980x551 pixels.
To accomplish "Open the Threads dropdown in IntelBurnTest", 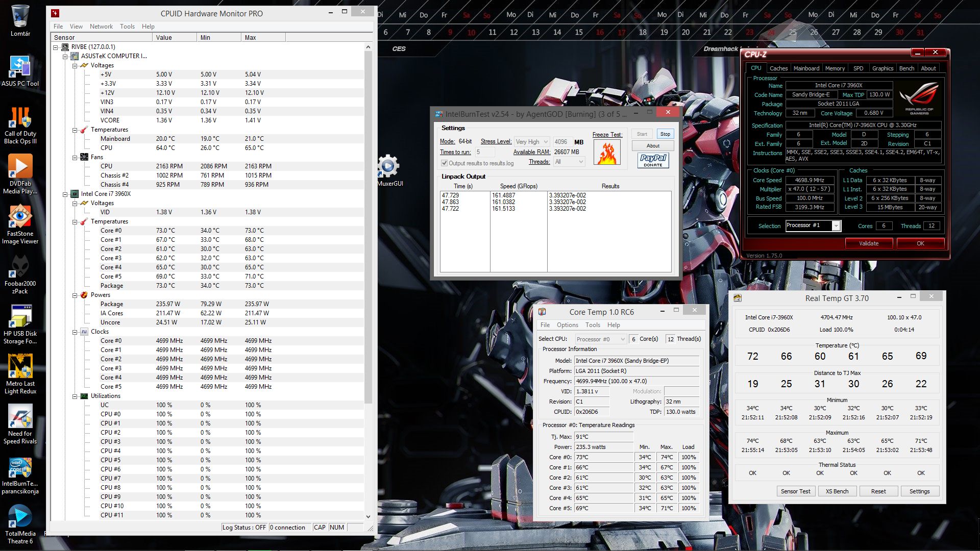I will click(569, 162).
